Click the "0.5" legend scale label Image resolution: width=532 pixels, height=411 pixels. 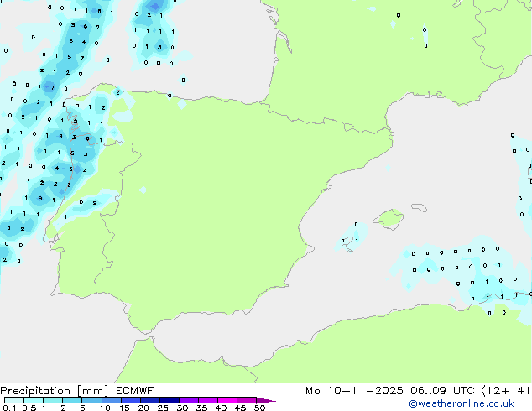pos(29,408)
